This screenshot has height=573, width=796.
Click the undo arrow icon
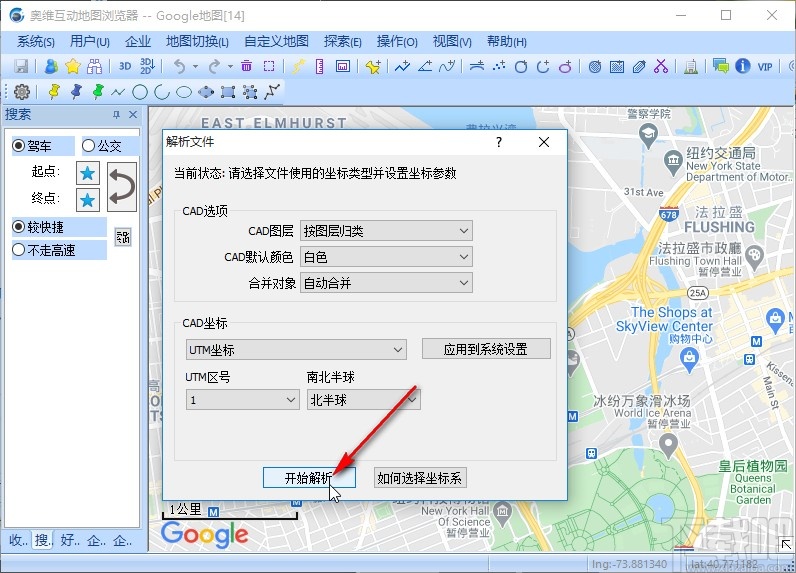179,66
